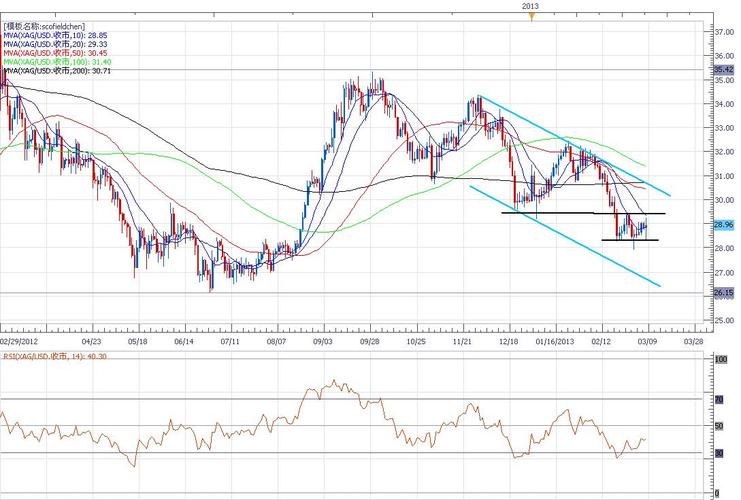The image size is (741, 500).
Task: Click the 09/03 date axis label
Action: pyautogui.click(x=323, y=341)
